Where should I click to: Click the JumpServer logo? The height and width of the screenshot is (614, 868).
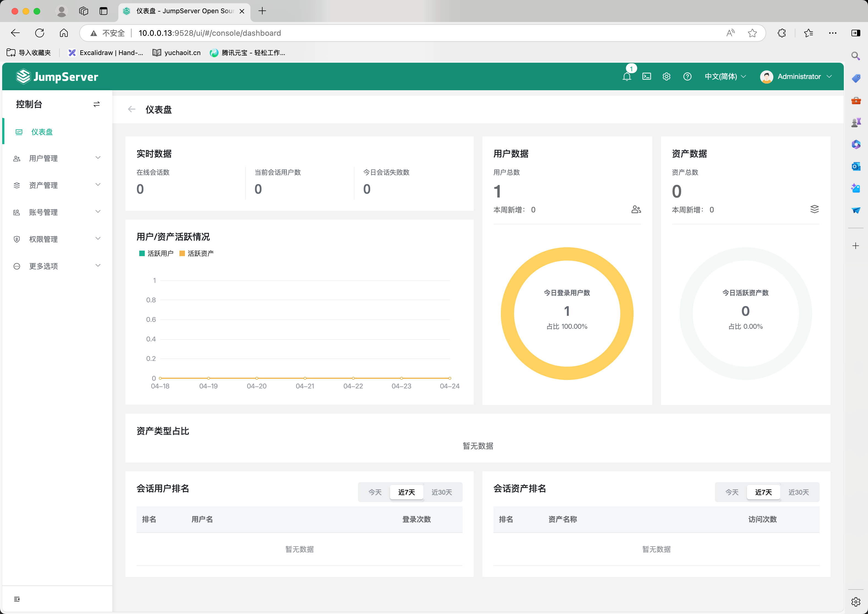click(x=58, y=77)
